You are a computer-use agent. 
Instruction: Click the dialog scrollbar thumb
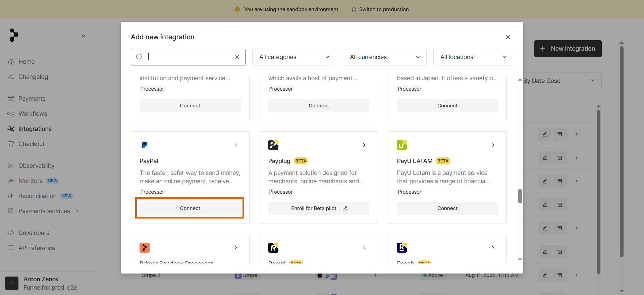point(520,196)
